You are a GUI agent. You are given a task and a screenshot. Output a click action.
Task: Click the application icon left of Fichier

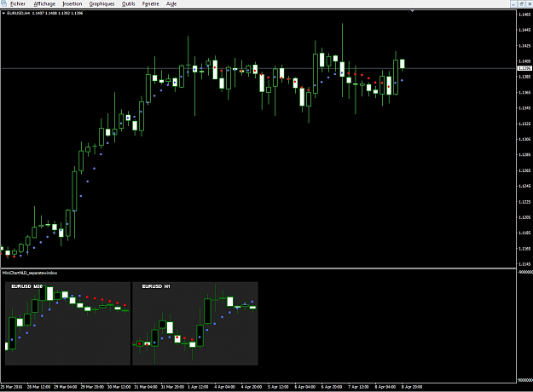[3, 3]
